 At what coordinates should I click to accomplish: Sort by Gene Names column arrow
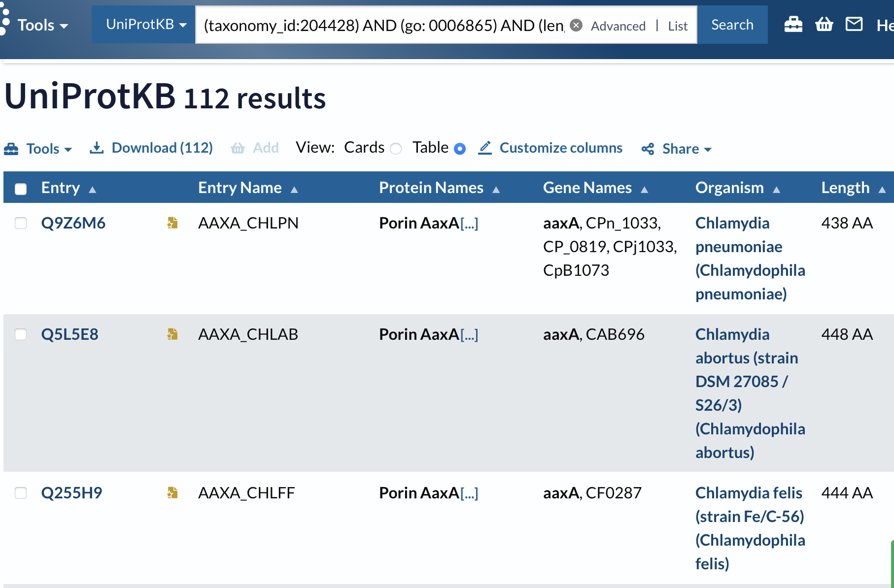pyautogui.click(x=644, y=190)
